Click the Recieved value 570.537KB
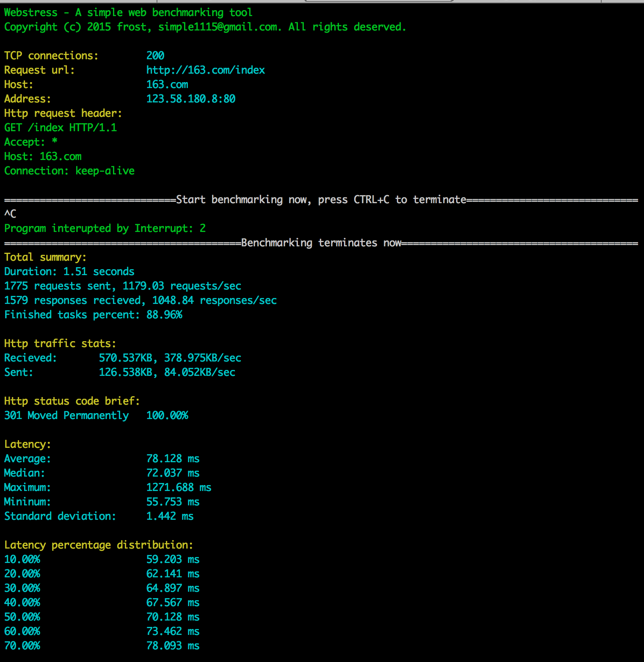Screen dimensions: 644x662 126,358
